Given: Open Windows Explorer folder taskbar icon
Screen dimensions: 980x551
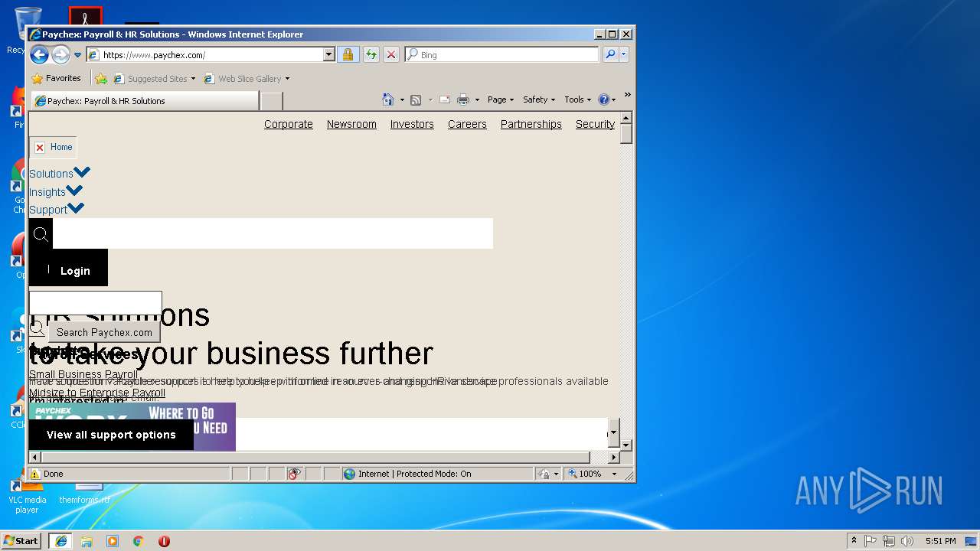Looking at the screenshot, I should pyautogui.click(x=87, y=540).
